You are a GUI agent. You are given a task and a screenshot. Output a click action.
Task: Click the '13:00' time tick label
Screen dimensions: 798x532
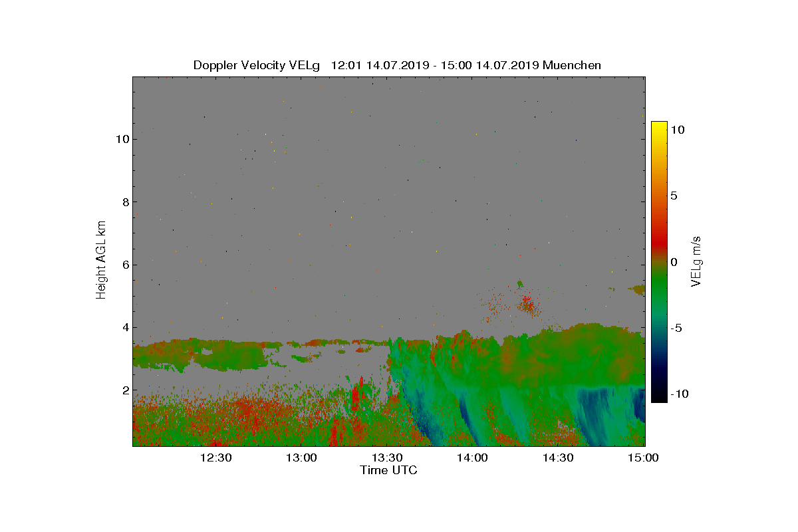(x=301, y=458)
